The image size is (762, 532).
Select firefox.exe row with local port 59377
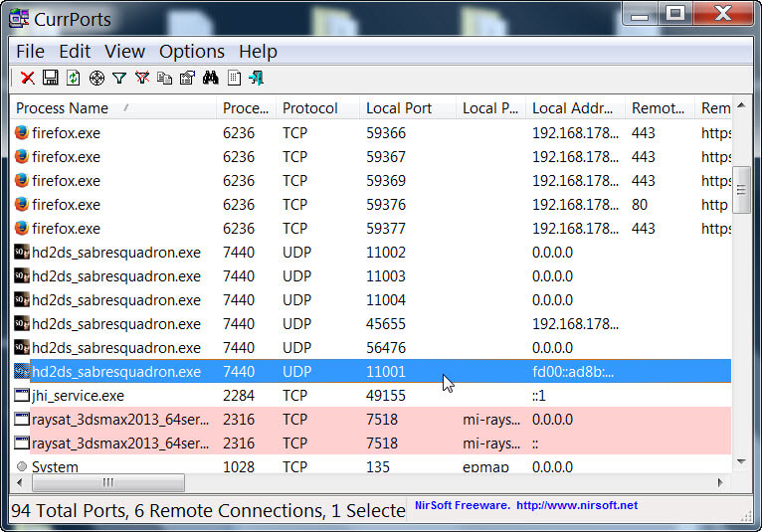tap(371, 229)
